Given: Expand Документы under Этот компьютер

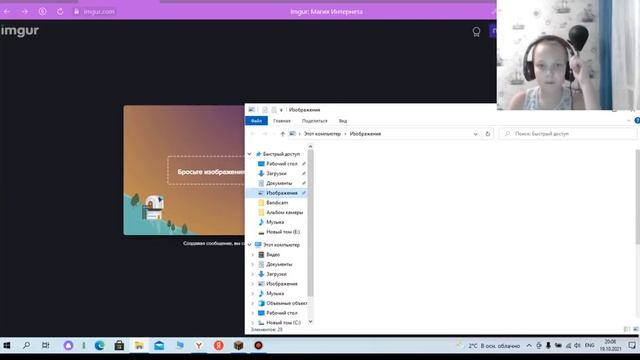Looking at the screenshot, I should point(253,264).
